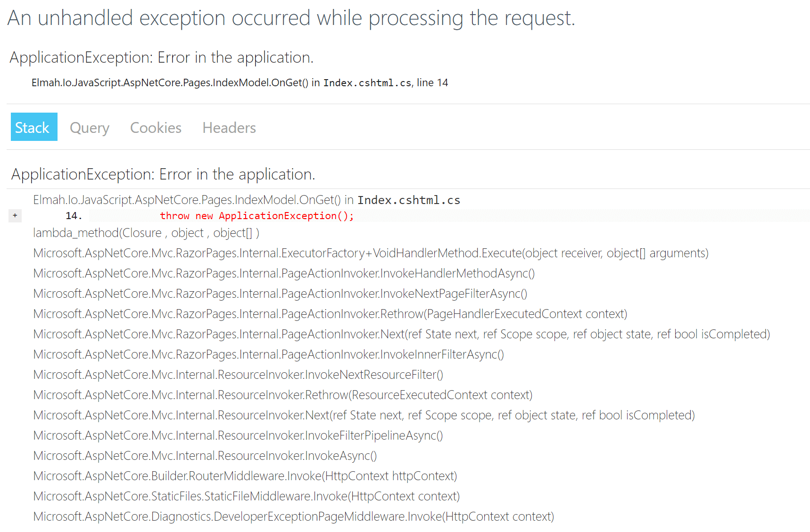Click the IndexModel.OnGet() stack frame
The height and width of the screenshot is (532, 810).
189,199
